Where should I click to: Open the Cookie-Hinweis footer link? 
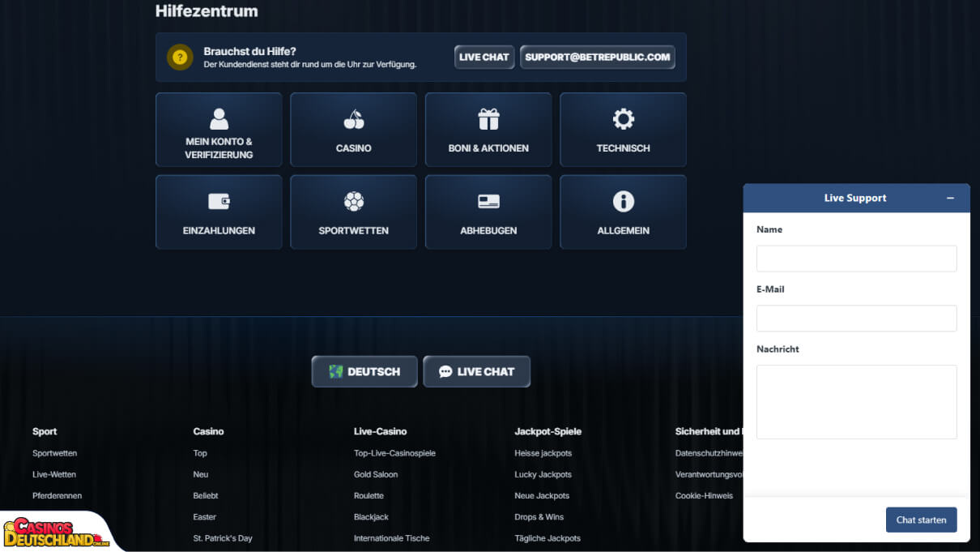click(705, 495)
